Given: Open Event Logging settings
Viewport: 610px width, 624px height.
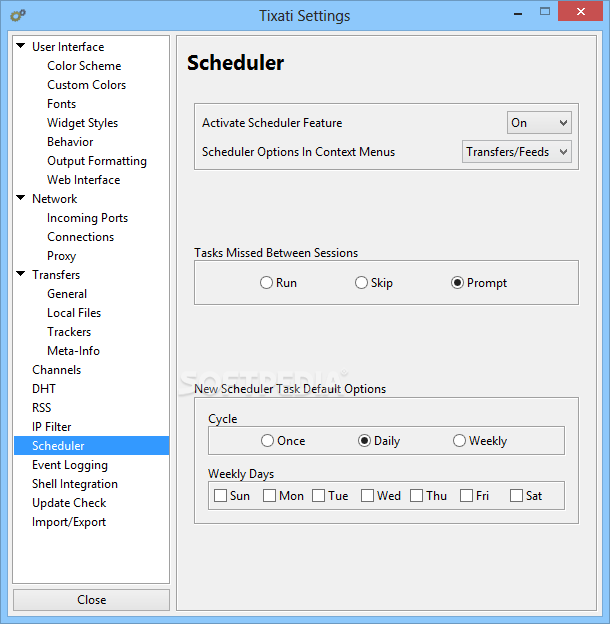Looking at the screenshot, I should coord(70,465).
